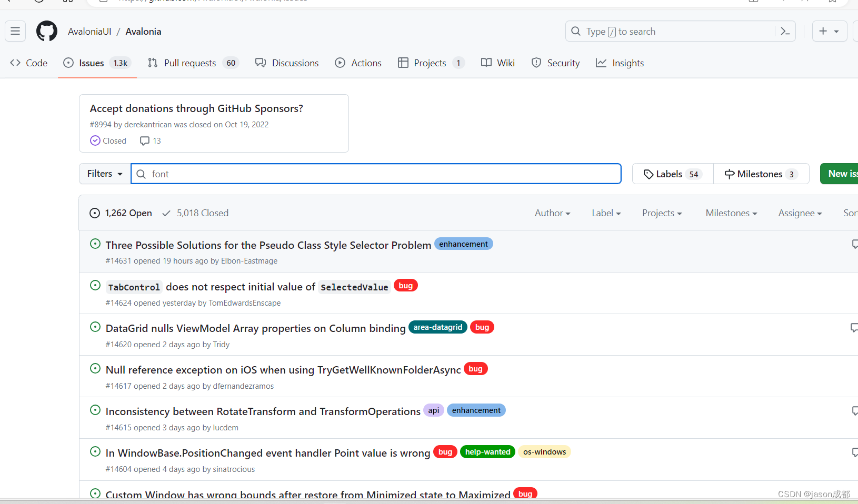Click the Labels tag icon
Viewport: 858px width, 504px height.
pyautogui.click(x=649, y=174)
